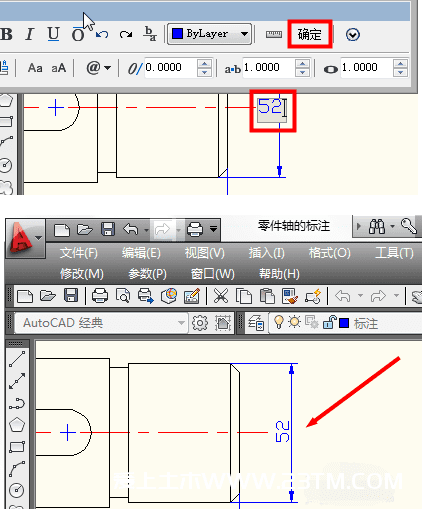Increase oblique angle with up arrow
The image size is (422, 509).
click(204, 63)
